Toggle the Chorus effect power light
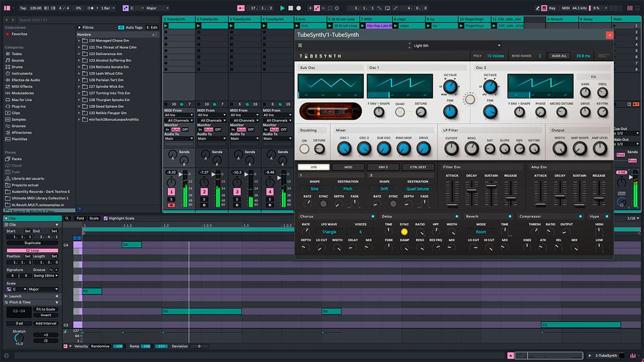 click(x=372, y=217)
